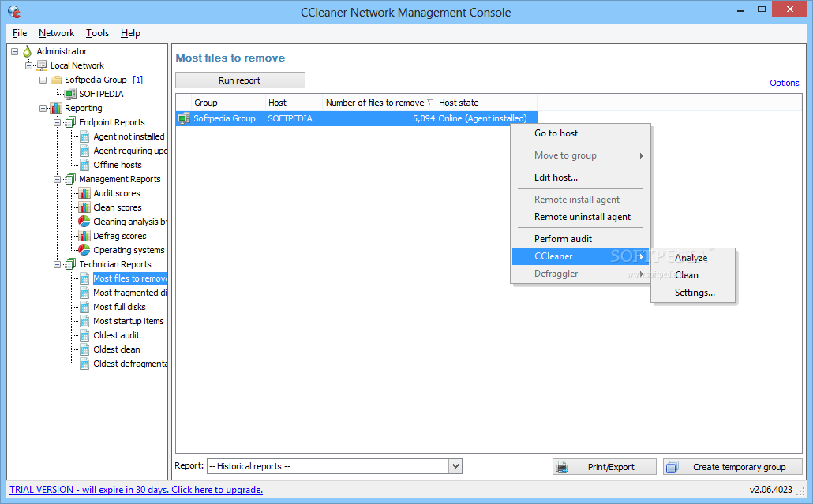
Task: Select Perform audit in context menu
Action: pyautogui.click(x=580, y=239)
